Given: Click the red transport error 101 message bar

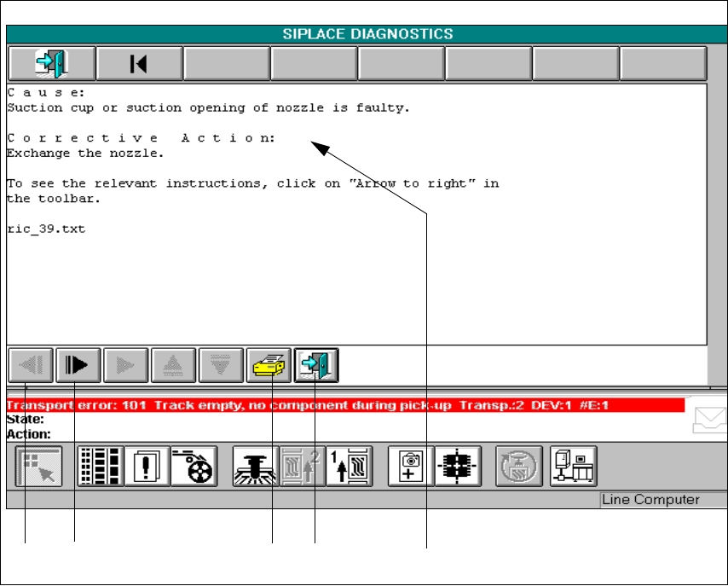Looking at the screenshot, I should point(345,405).
